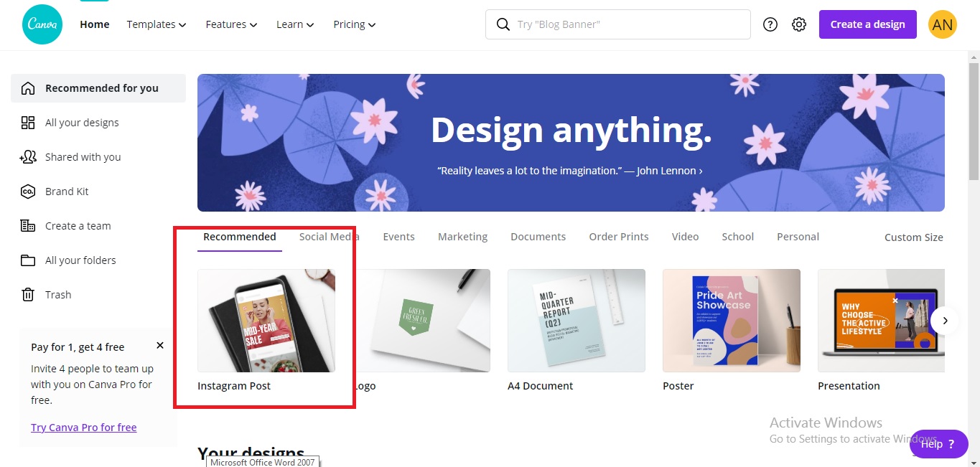
Task: Expand the Pricing dropdown
Action: click(353, 24)
